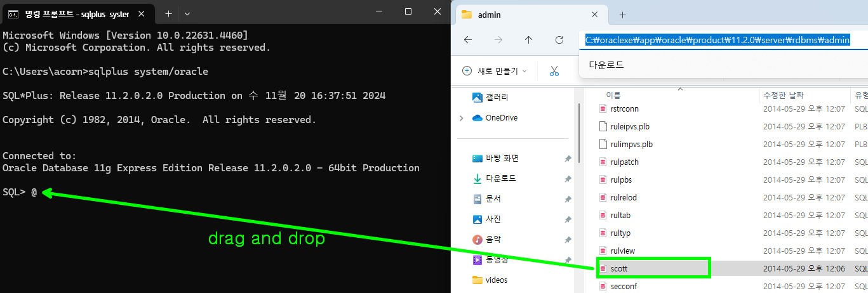Close the admin tab in File Explorer
The height and width of the screenshot is (293, 868).
[595, 14]
